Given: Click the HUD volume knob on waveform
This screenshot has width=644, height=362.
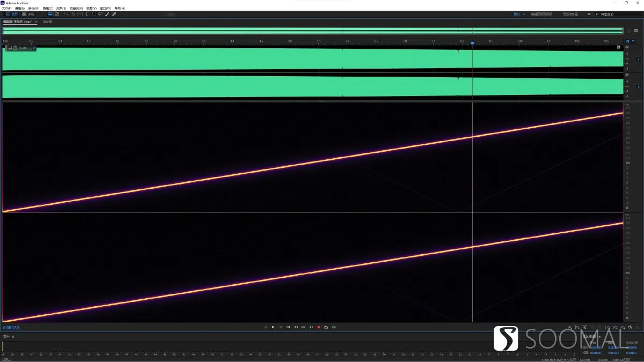Looking at the screenshot, I should tap(15, 48).
